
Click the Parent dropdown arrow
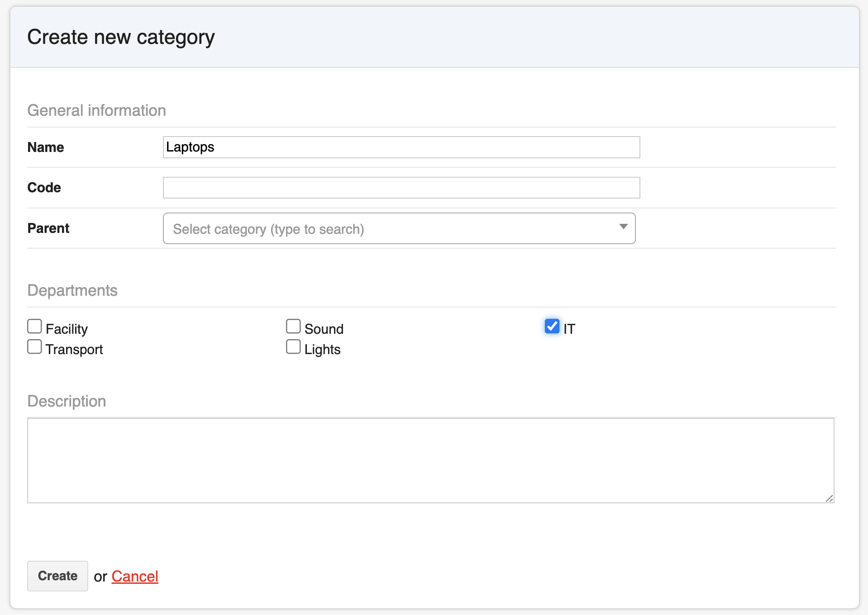[x=623, y=227]
